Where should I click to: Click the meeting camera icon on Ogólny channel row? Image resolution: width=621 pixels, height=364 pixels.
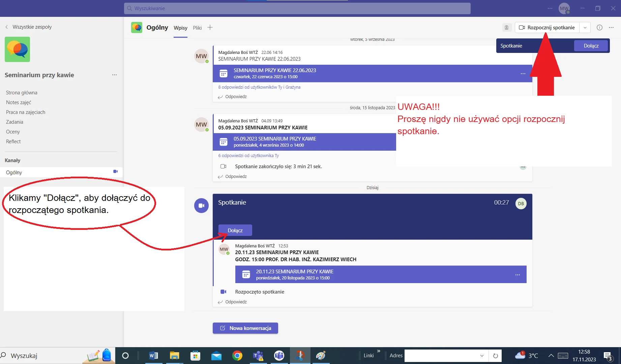click(x=115, y=172)
